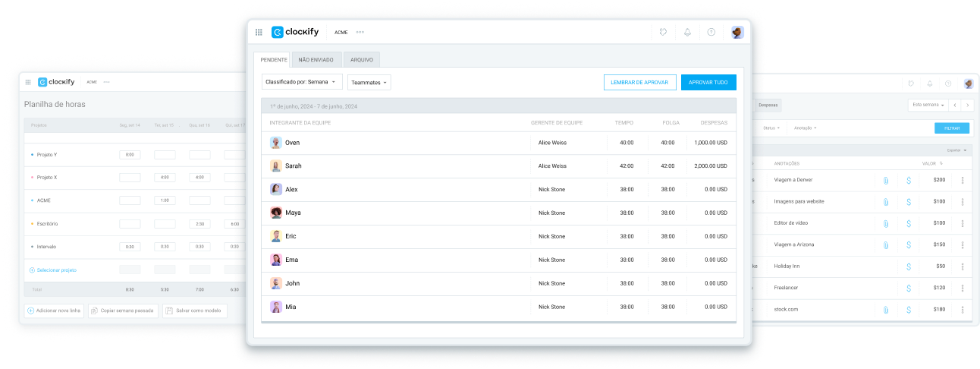Click the Selecionar projeto link
Image resolution: width=980 pixels, height=369 pixels.
coord(58,270)
